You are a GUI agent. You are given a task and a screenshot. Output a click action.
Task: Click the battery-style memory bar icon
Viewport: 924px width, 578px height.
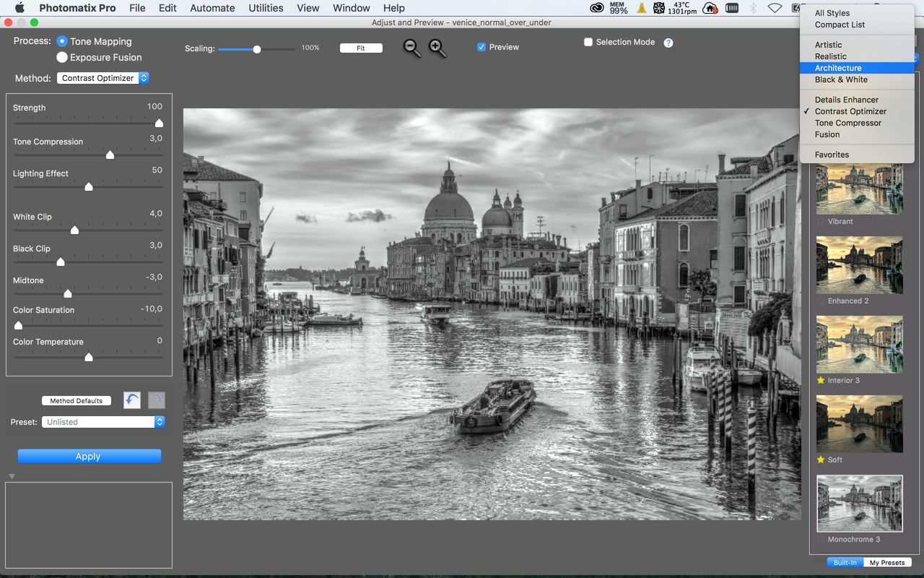pos(732,8)
